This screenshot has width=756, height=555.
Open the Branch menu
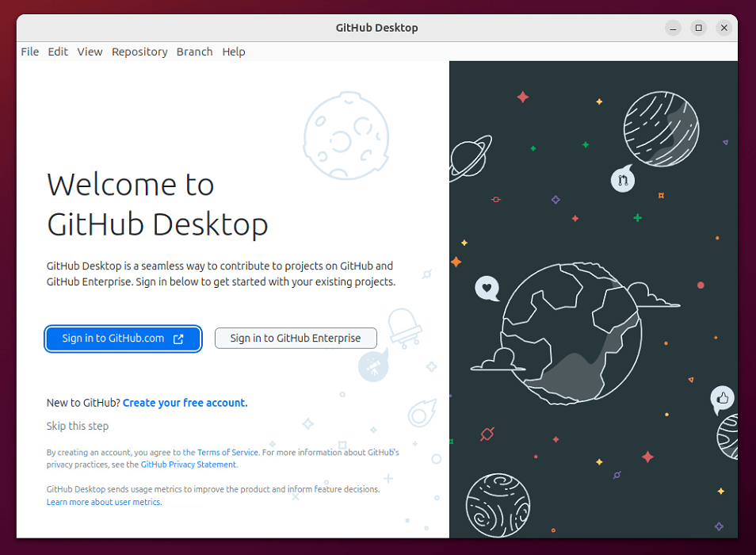coord(194,52)
